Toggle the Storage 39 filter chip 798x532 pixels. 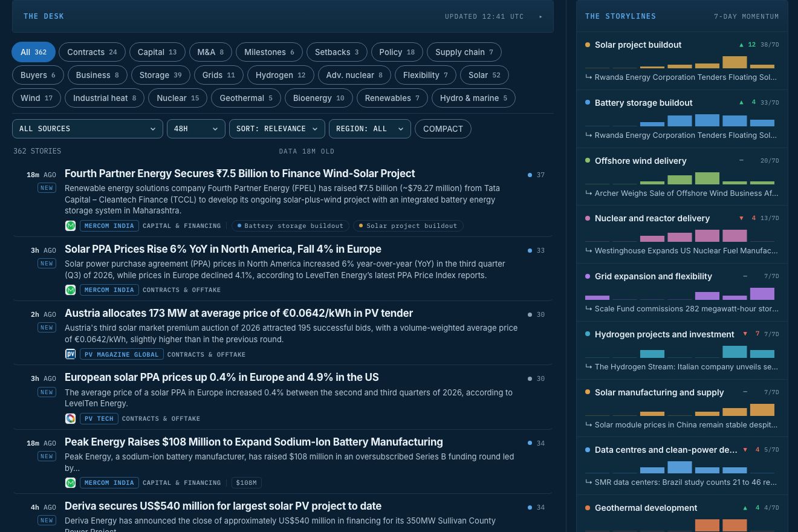point(160,75)
